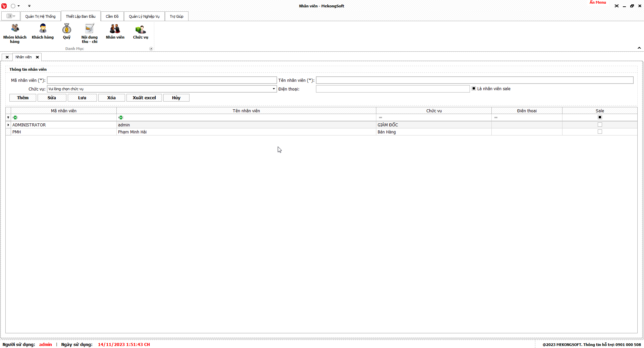The width and height of the screenshot is (644, 348).
Task: Switch to the Thiết Lập Ban Đầu tab
Action: coord(80,16)
